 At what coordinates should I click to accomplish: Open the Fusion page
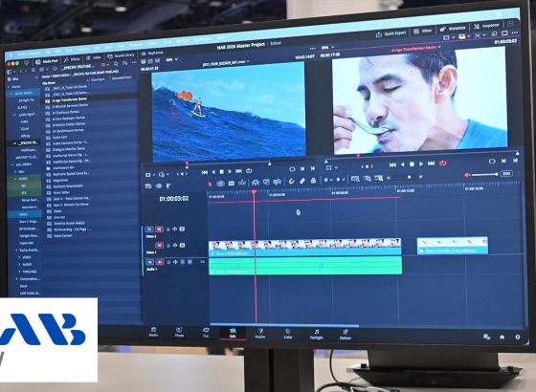tap(260, 334)
